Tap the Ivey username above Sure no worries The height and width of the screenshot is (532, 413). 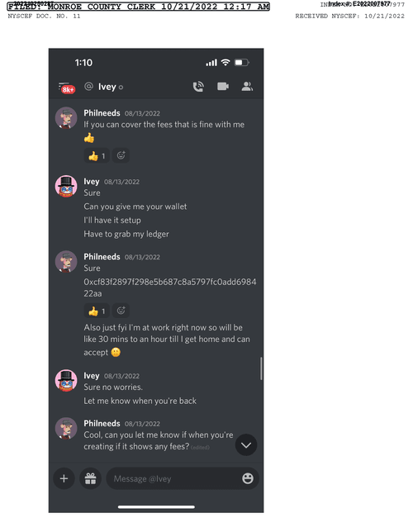click(x=92, y=376)
